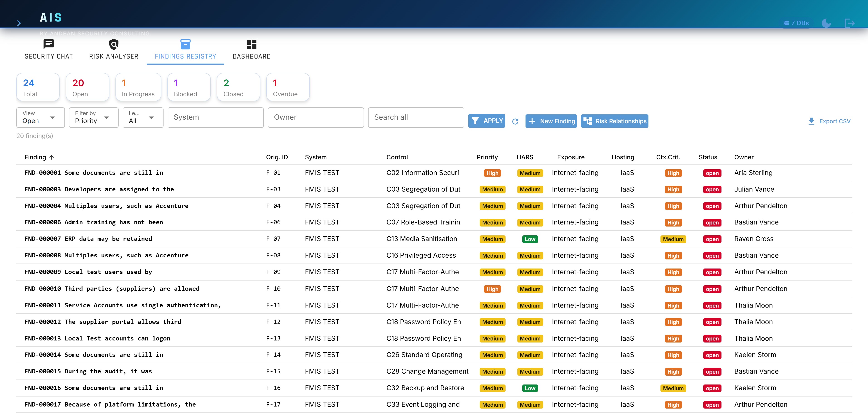Screen dimensions: 868x414
Task: Toggle dark mode with the moon icon
Action: (x=826, y=23)
